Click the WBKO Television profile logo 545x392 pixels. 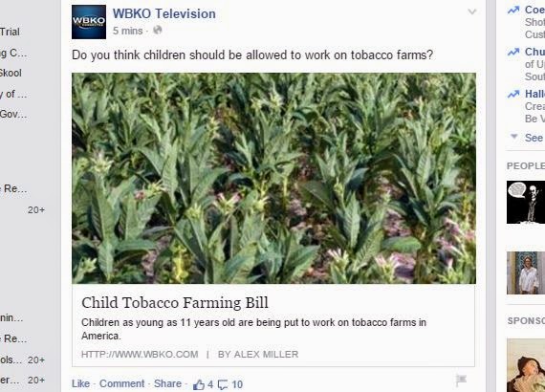tap(89, 22)
